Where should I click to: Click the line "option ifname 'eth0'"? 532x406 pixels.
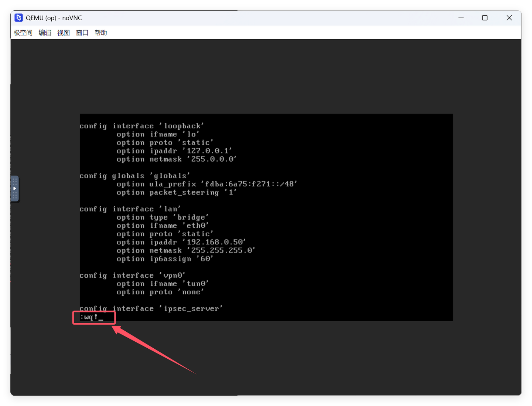click(163, 226)
